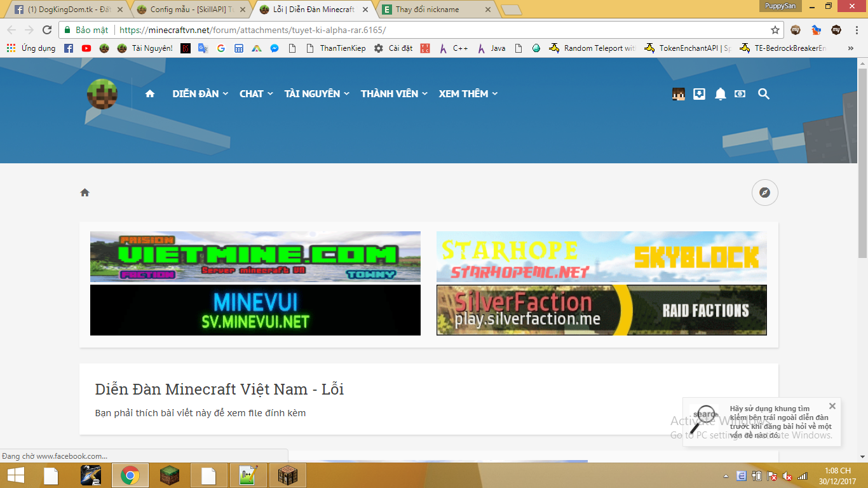
Task: Click the forum's Minecraft grass block logo
Action: tap(102, 94)
